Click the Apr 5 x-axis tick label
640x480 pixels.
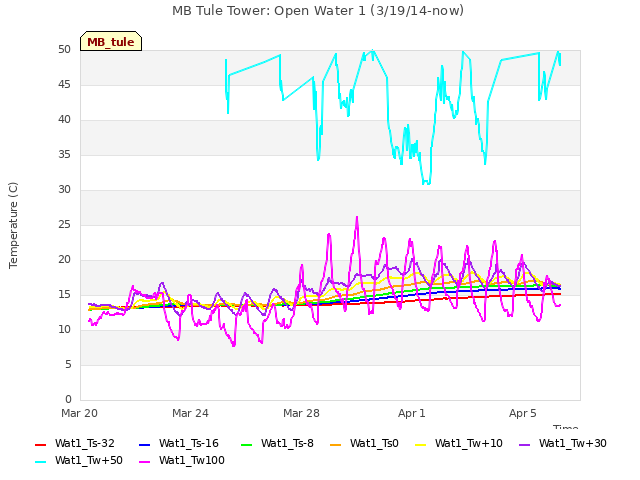(x=523, y=413)
